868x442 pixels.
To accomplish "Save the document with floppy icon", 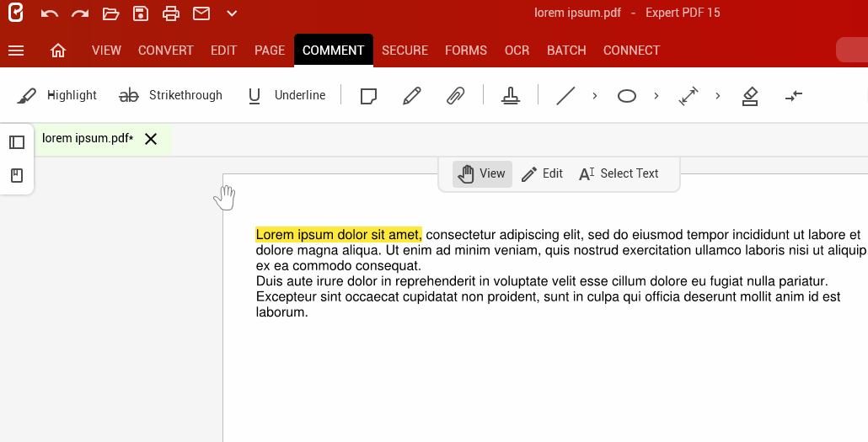I will pyautogui.click(x=141, y=13).
